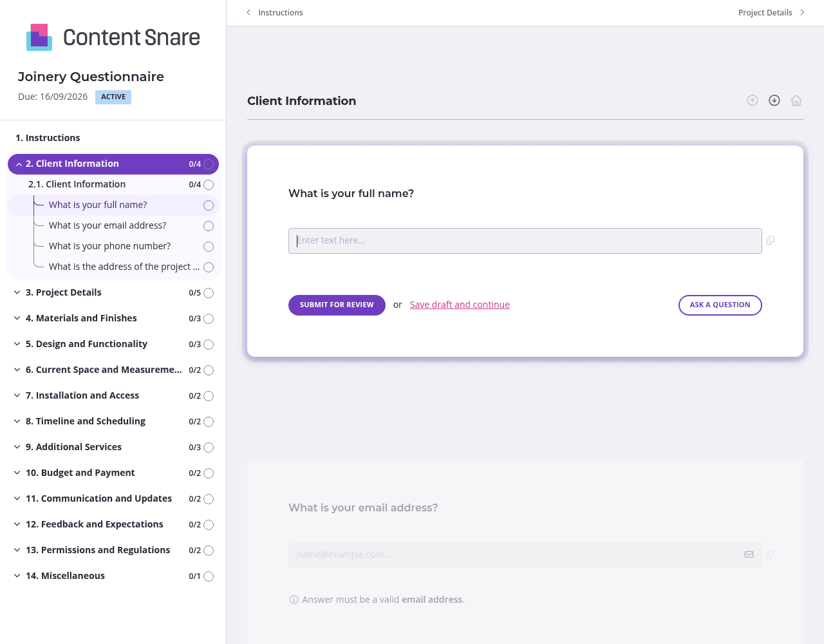
Task: Click the ACTIVE status badge
Action: click(113, 97)
